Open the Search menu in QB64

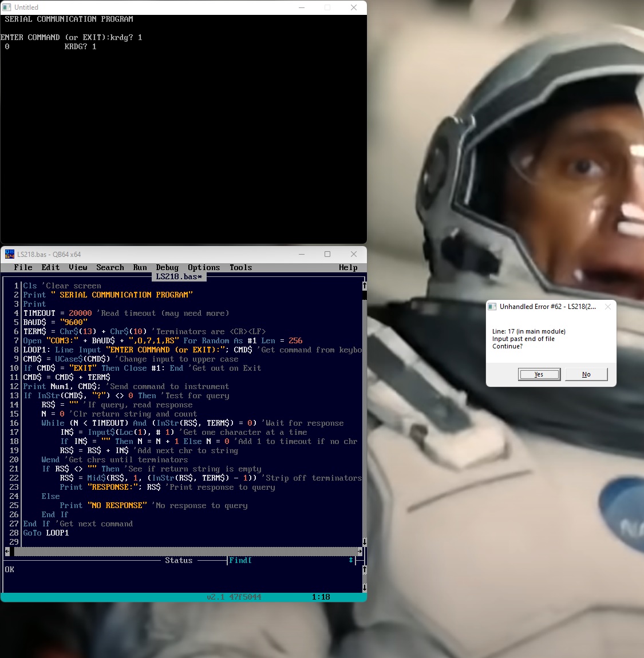(x=110, y=267)
